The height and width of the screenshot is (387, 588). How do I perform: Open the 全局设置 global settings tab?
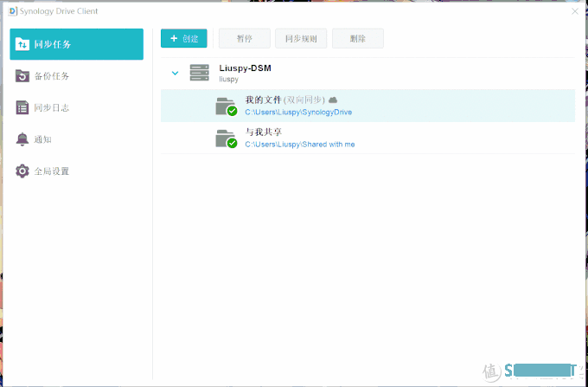pos(76,171)
